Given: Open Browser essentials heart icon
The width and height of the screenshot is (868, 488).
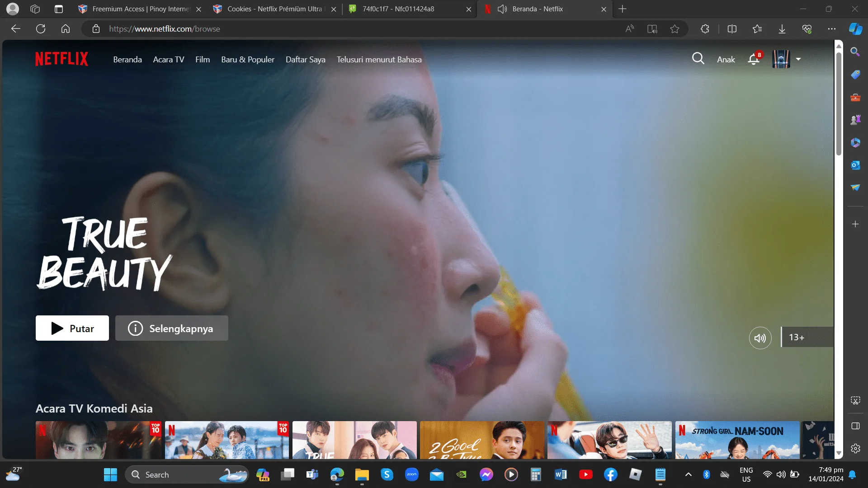Looking at the screenshot, I should click(x=807, y=29).
